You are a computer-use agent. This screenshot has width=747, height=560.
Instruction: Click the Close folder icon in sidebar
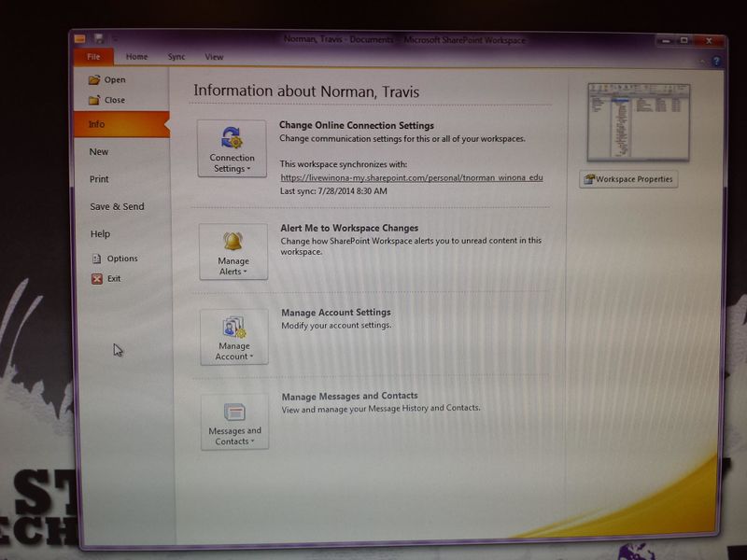93,100
